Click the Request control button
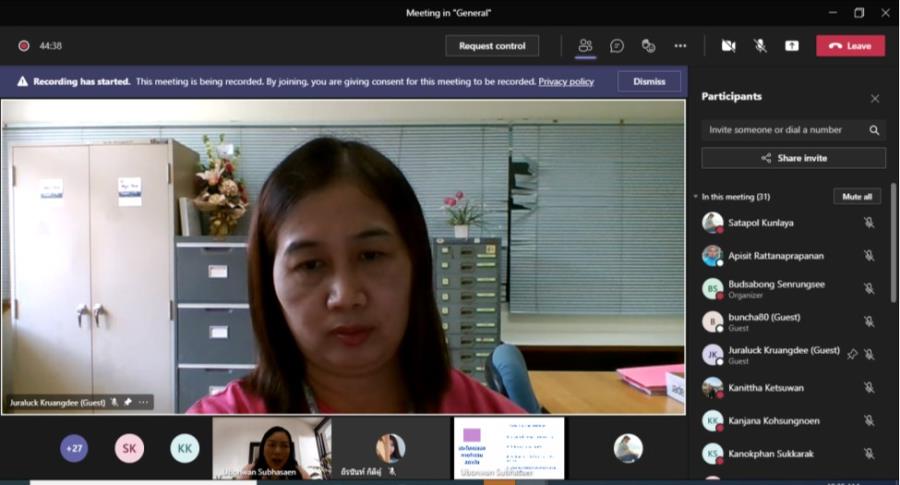900x485 pixels. (x=492, y=46)
